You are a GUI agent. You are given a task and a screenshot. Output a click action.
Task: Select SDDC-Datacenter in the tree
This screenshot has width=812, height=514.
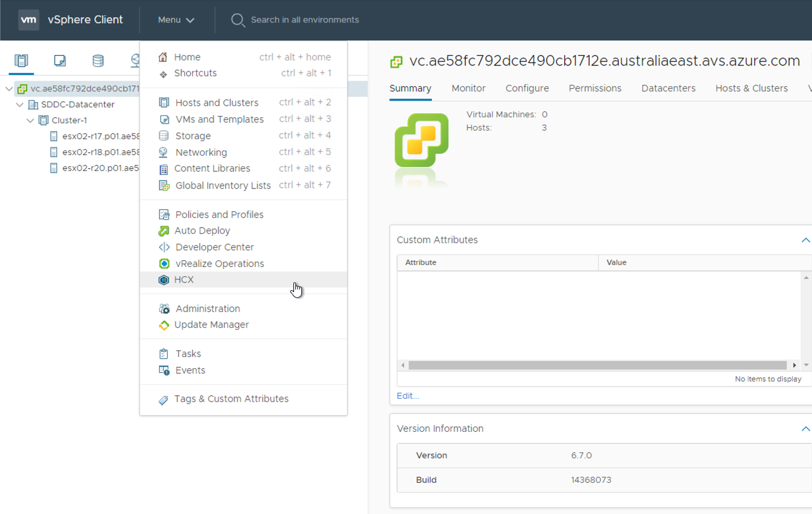coord(78,105)
